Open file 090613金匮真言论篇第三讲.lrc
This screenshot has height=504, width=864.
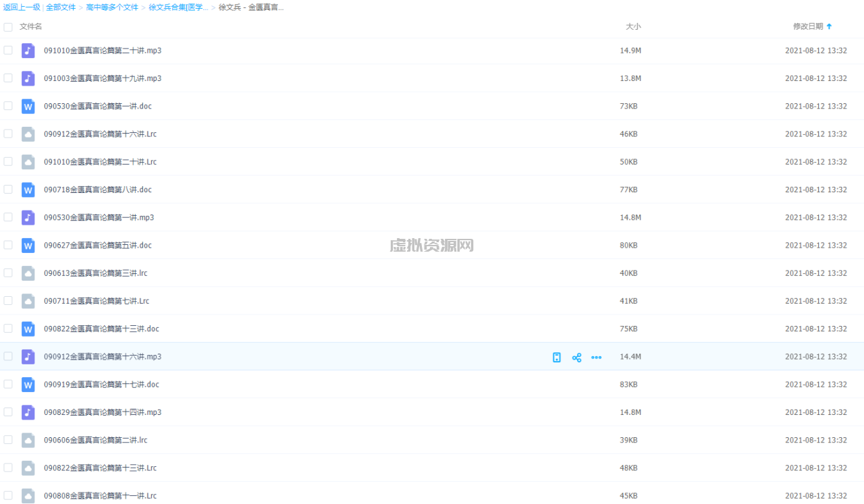96,273
